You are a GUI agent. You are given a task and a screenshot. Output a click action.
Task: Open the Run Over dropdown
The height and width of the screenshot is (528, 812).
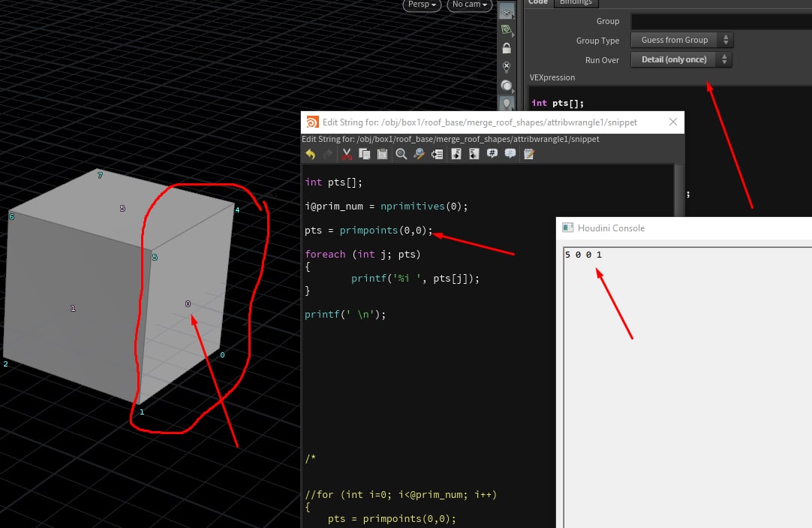point(681,59)
